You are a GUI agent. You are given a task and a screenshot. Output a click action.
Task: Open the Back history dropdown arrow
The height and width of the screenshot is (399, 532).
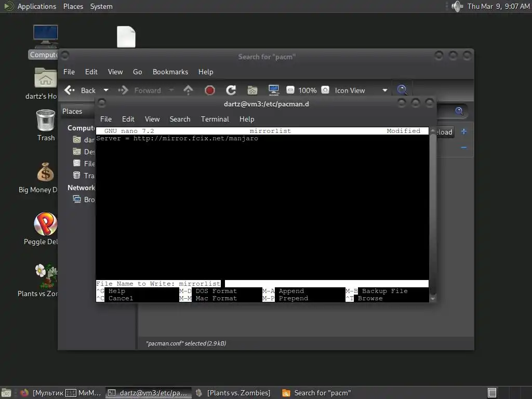point(106,90)
